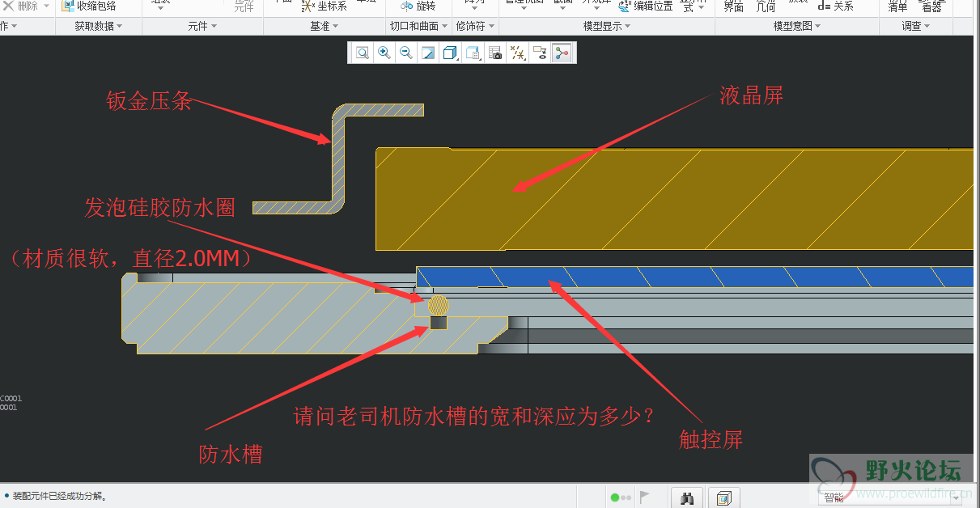
Task: Expand the 模型意图 ribbon group
Action: [x=797, y=26]
